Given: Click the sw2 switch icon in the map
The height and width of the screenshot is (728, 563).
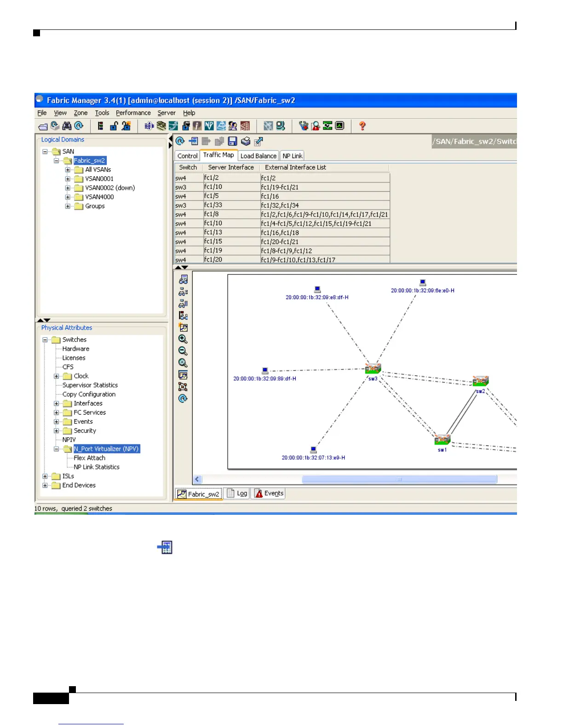Looking at the screenshot, I should (481, 381).
